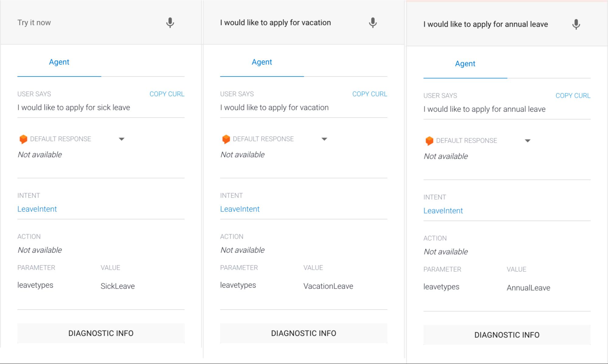Open Diagnostic Info for vacation query
The width and height of the screenshot is (608, 364).
click(x=304, y=333)
